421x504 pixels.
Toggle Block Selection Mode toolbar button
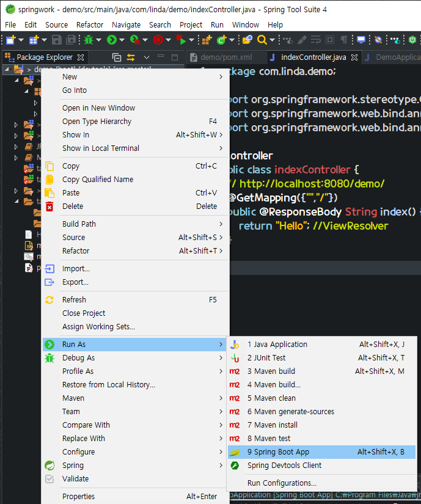click(330, 40)
